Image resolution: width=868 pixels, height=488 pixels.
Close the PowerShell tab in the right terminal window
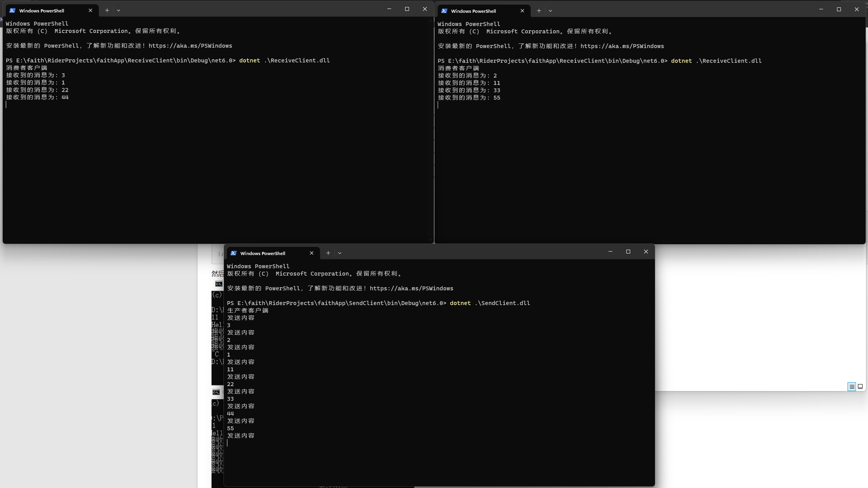pos(522,11)
